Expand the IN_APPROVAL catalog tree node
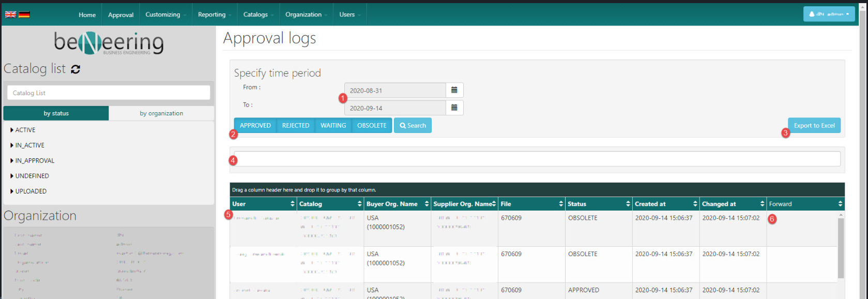Viewport: 868px width, 299px height. point(12,161)
